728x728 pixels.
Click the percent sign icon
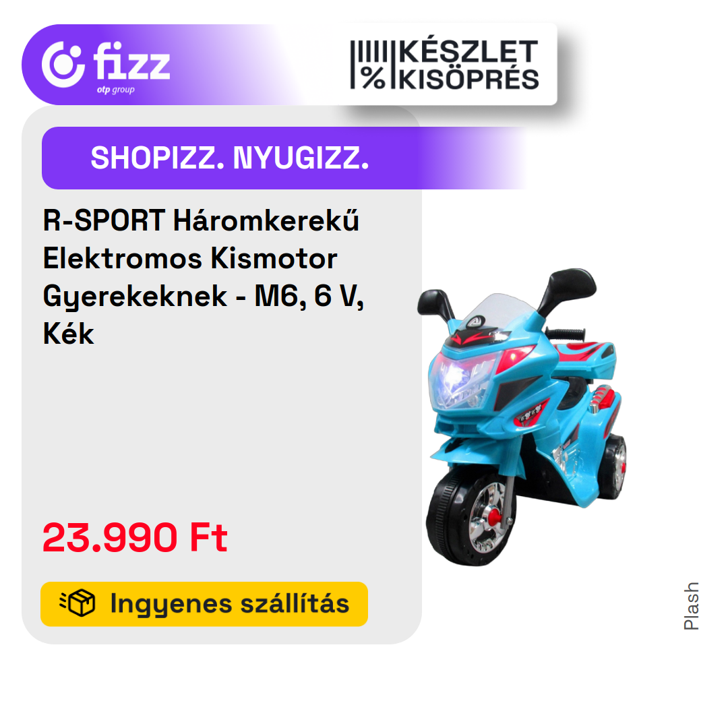(x=373, y=78)
